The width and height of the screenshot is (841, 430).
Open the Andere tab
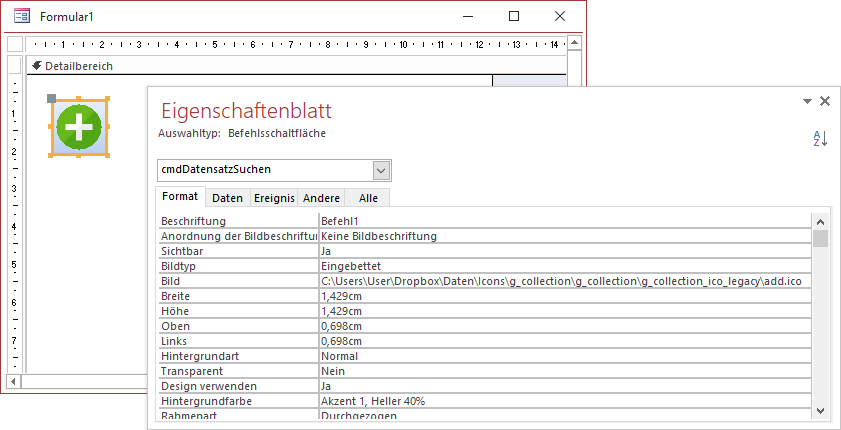tap(321, 198)
